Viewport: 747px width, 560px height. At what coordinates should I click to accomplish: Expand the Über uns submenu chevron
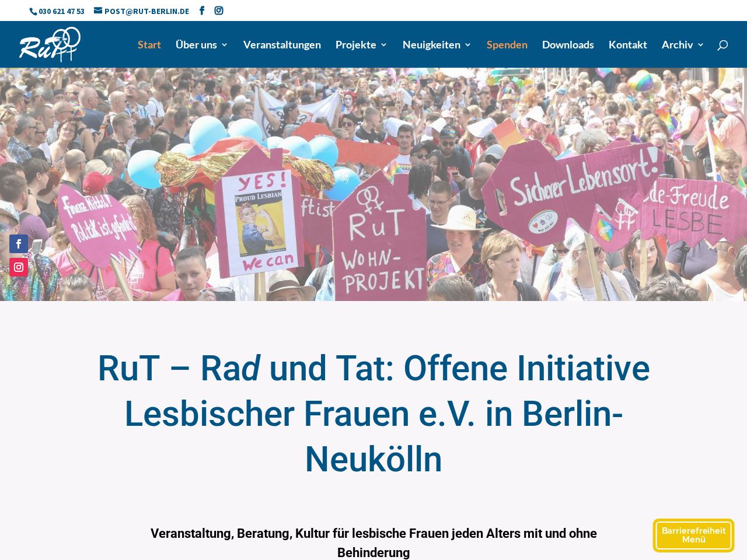click(224, 45)
